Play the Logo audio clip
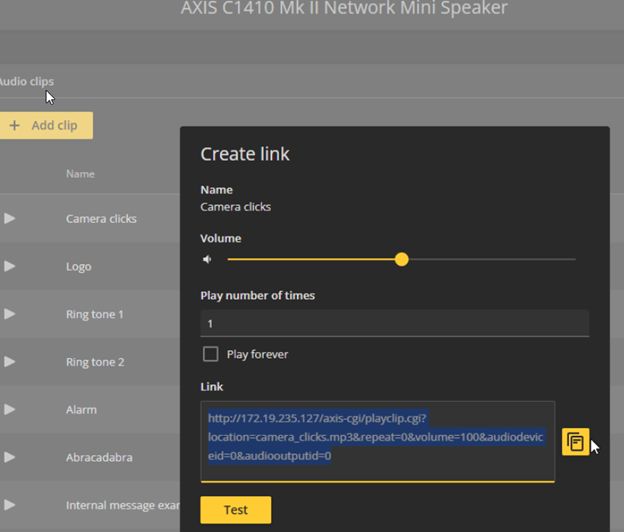This screenshot has width=624, height=532. click(10, 266)
